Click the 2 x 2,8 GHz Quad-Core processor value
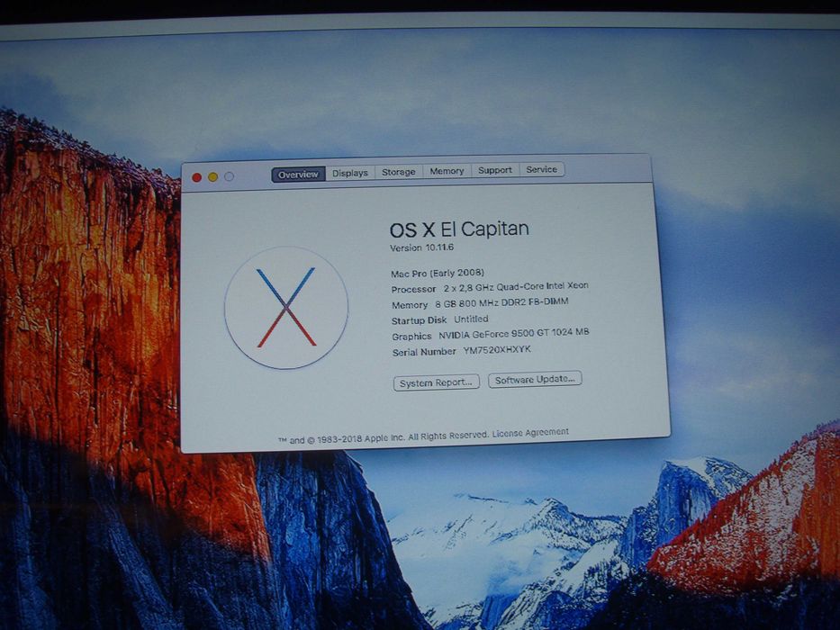 tap(516, 286)
